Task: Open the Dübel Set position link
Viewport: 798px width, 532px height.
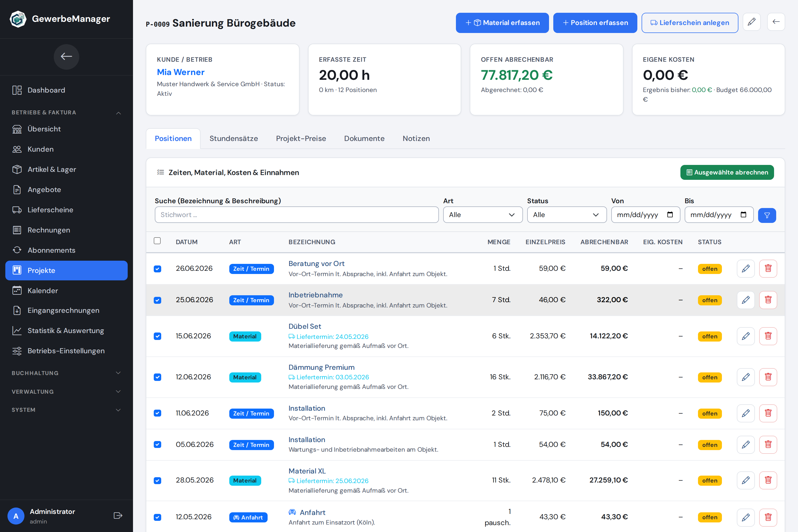Action: click(305, 326)
